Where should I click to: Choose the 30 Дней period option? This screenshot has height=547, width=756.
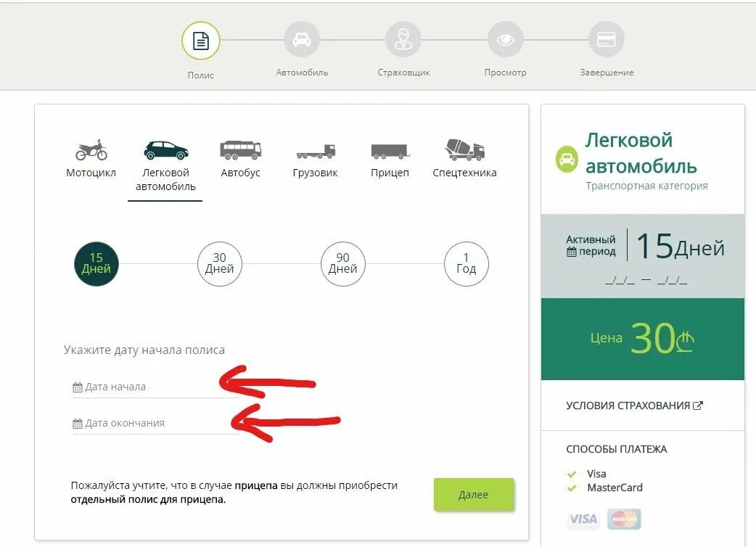coord(220,263)
